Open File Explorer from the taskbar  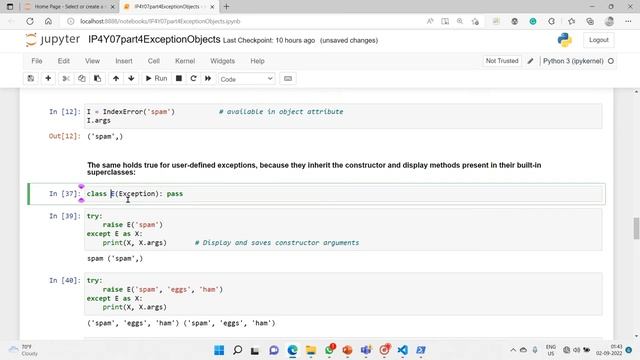(311, 350)
